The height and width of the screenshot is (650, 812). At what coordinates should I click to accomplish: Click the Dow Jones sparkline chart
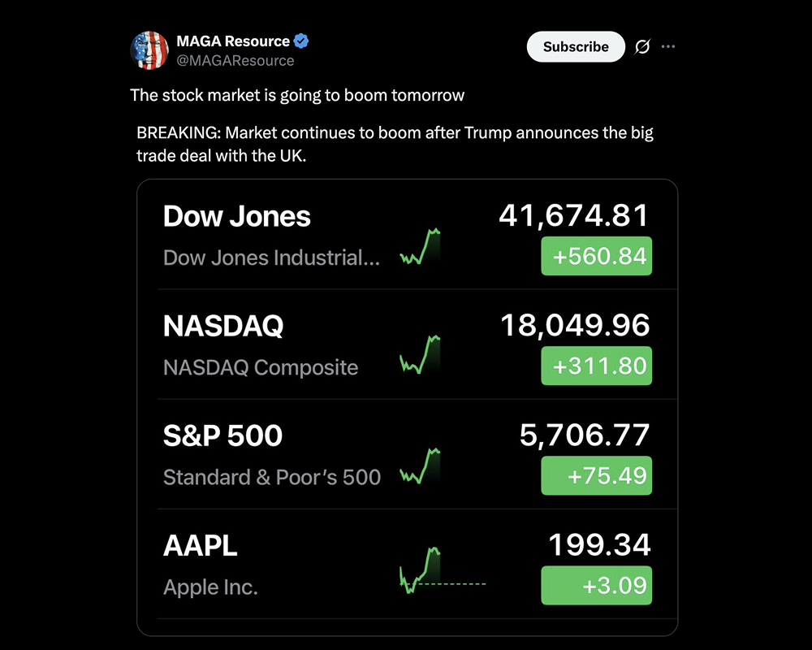[420, 246]
